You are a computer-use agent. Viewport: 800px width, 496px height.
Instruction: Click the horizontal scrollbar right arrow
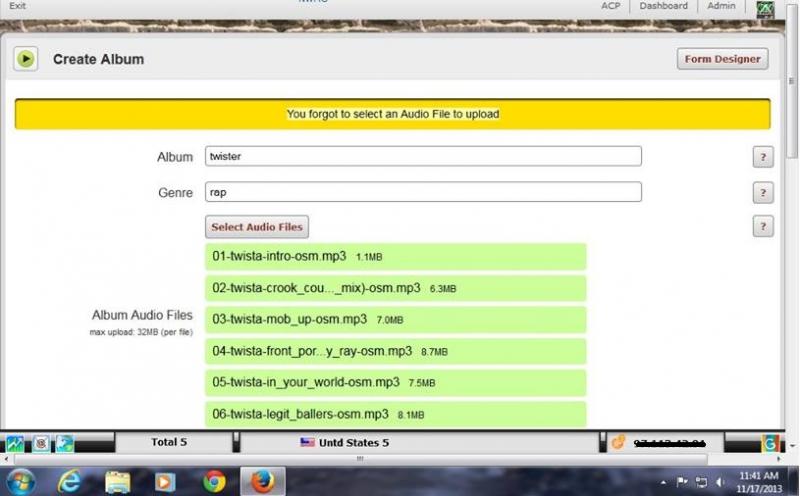tap(779, 459)
